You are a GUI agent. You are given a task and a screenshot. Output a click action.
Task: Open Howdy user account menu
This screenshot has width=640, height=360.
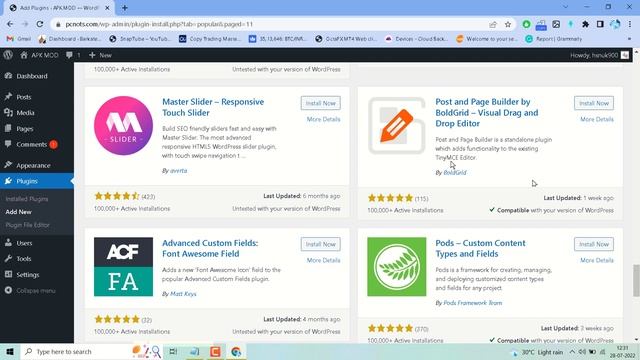[x=599, y=55]
